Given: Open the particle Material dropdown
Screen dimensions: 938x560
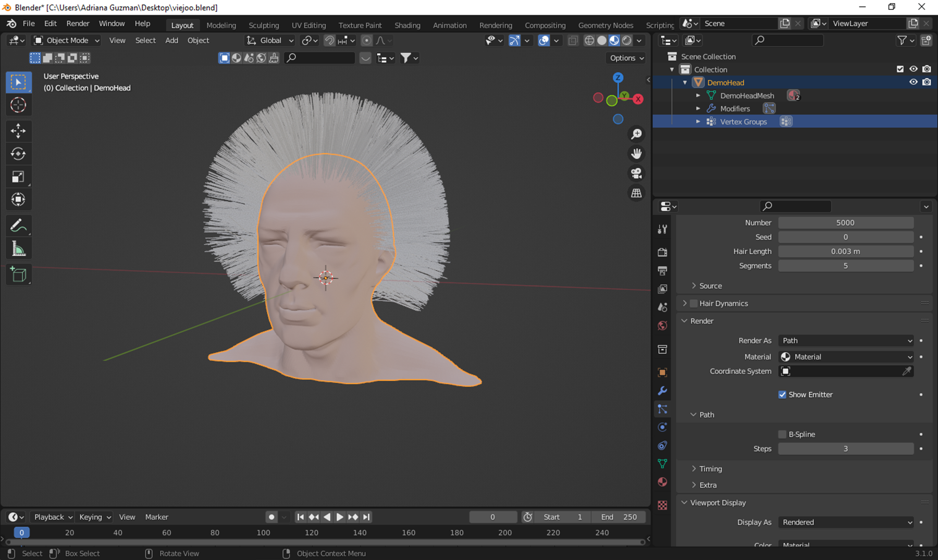Looking at the screenshot, I should point(846,357).
